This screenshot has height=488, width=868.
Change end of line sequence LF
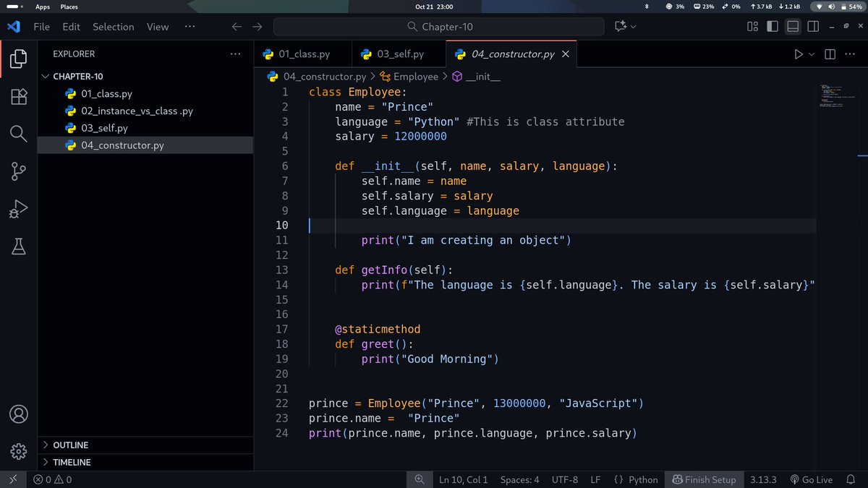[x=595, y=479]
